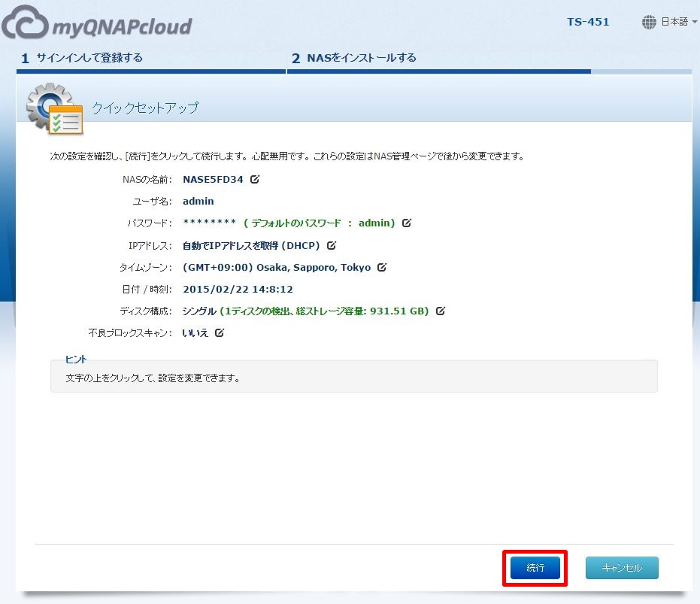Viewport: 700px width, 604px height.
Task: Click the 日付 / 時刻 field label
Action: [147, 289]
